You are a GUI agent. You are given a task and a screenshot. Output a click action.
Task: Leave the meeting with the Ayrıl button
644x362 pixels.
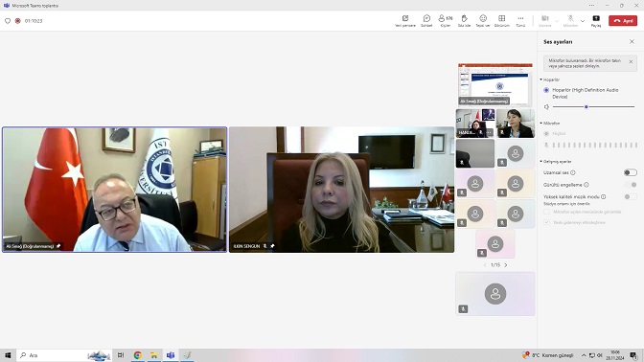pos(623,20)
